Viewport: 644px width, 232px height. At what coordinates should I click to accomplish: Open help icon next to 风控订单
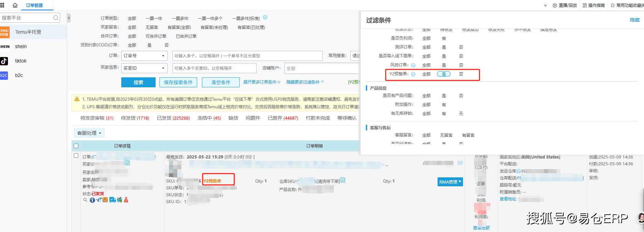413,65
